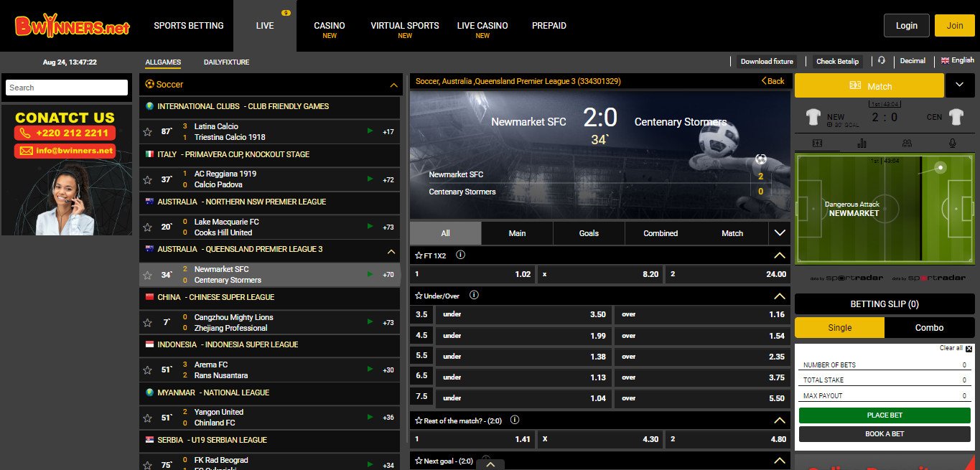Click Australia flag for Northern NSW Premier League
980x470 pixels.
pos(149,202)
